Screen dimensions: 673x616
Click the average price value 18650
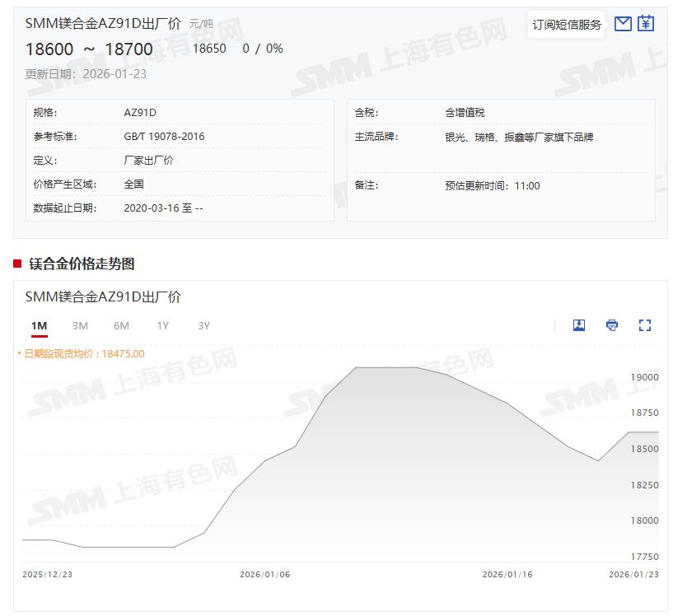pyautogui.click(x=209, y=49)
